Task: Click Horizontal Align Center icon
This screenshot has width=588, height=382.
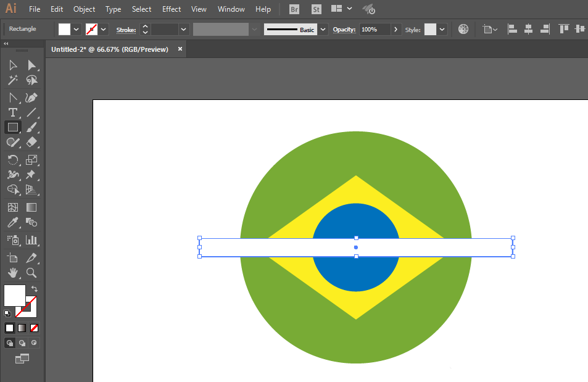Action: (x=528, y=29)
